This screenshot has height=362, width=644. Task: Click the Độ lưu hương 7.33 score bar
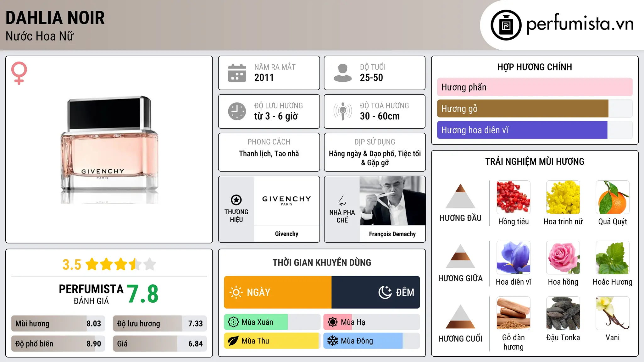160,323
